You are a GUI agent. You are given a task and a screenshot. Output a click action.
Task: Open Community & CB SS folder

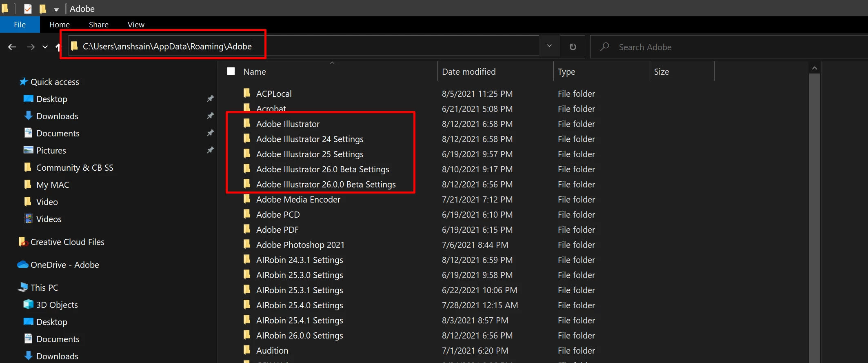click(74, 167)
